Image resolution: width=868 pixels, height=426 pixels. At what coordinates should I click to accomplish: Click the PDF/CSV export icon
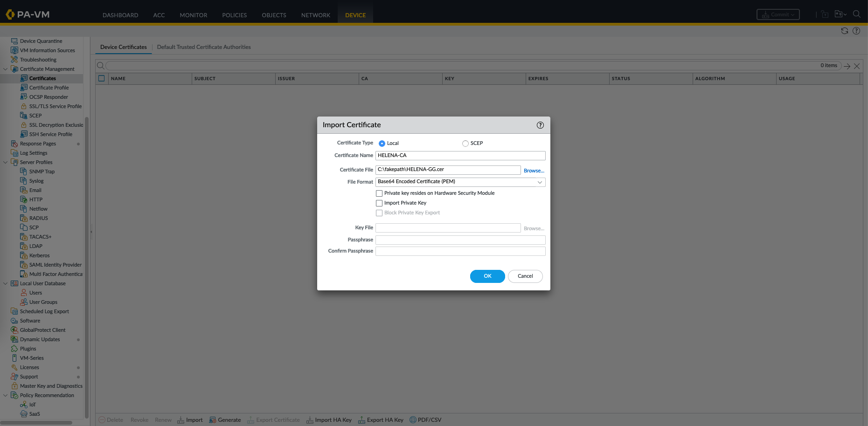[413, 420]
